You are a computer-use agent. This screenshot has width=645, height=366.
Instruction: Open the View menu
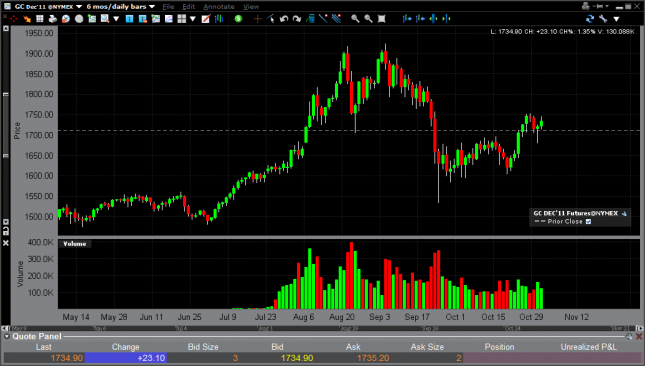pyautogui.click(x=251, y=7)
